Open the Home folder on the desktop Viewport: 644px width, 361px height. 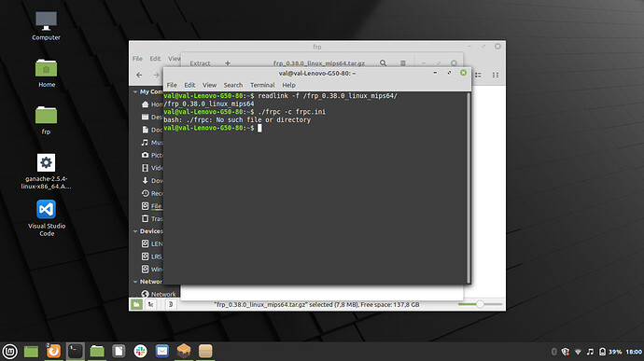(x=47, y=73)
